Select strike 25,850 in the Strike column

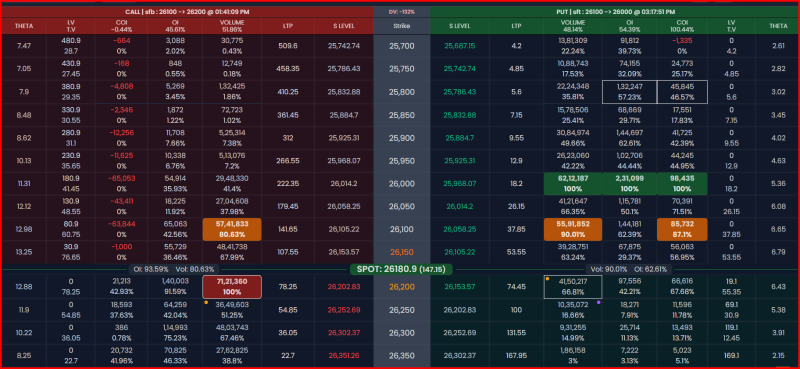(x=402, y=115)
